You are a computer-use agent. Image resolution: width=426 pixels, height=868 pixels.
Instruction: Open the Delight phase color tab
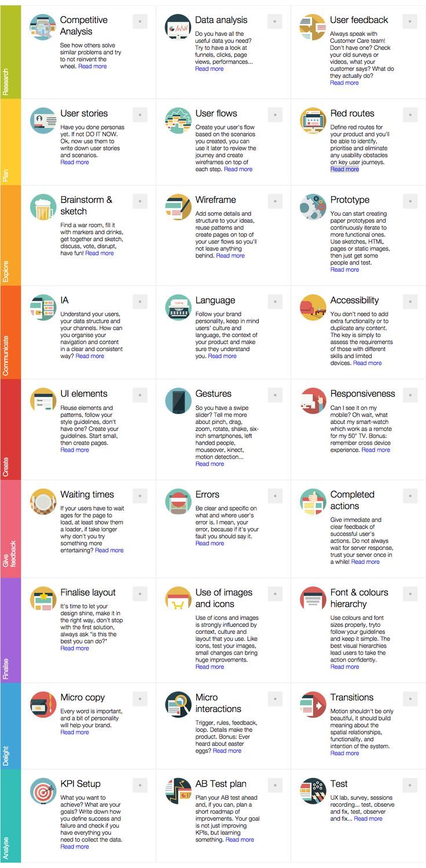[x=10, y=726]
